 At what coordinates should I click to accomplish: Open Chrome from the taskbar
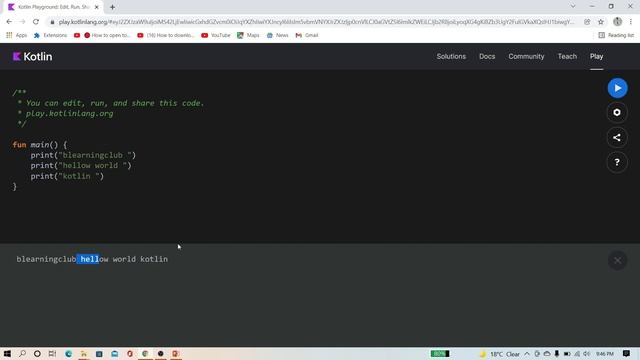145,353
